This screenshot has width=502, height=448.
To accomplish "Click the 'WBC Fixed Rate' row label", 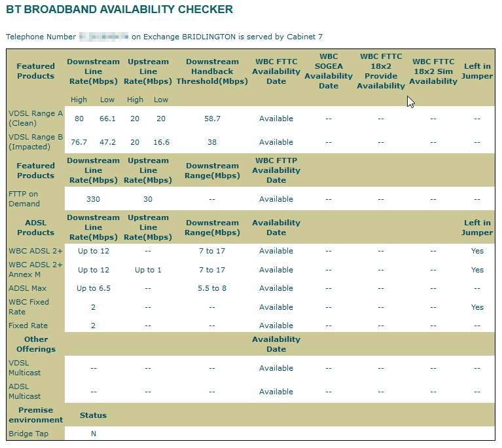I will click(29, 307).
